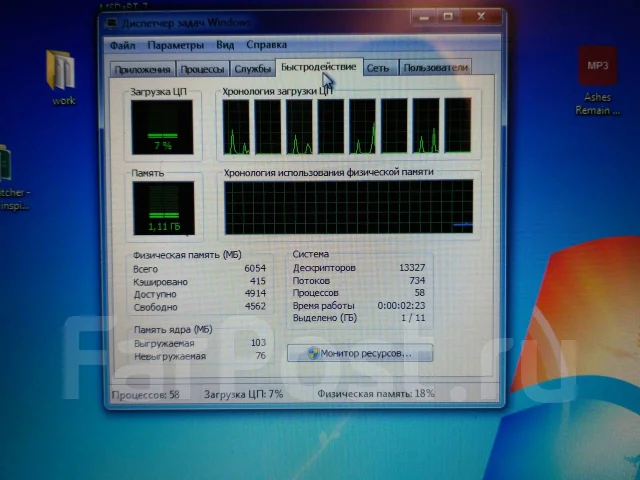Click the physical memory usage history graph
Image resolution: width=640 pixels, height=480 pixels.
click(349, 207)
